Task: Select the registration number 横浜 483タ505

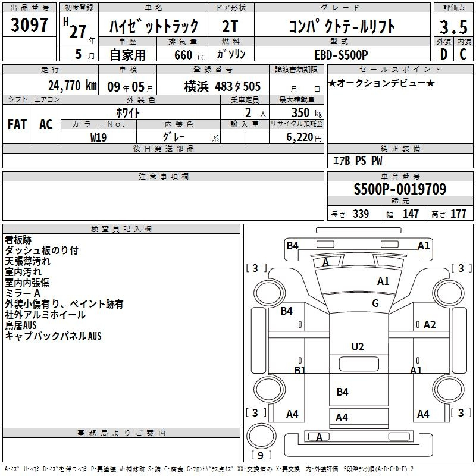Action: (222, 86)
